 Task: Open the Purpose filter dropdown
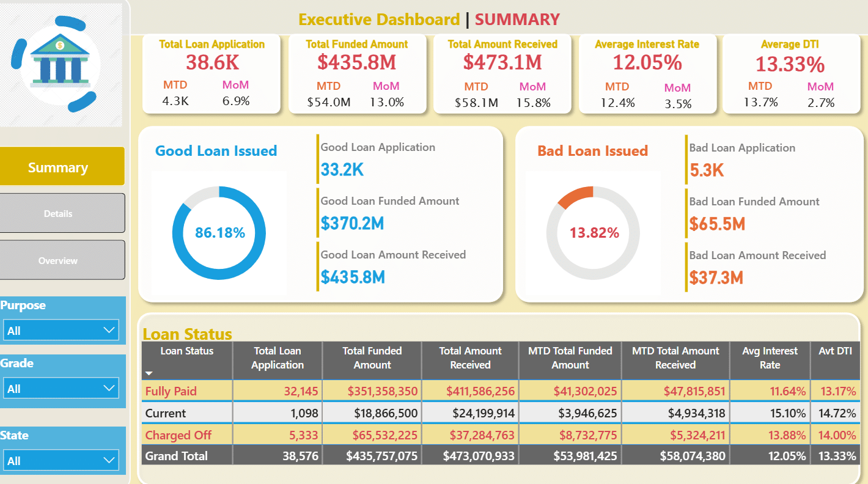[x=61, y=331]
